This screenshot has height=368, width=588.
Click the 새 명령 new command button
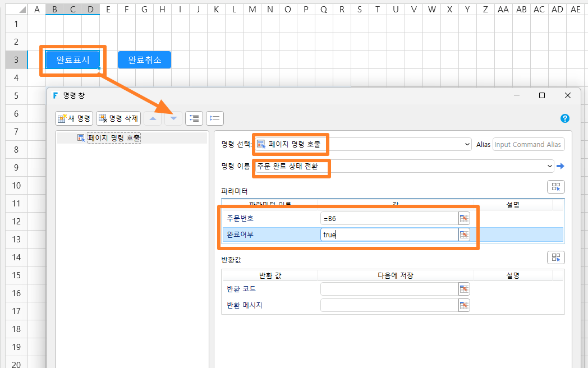[74, 118]
